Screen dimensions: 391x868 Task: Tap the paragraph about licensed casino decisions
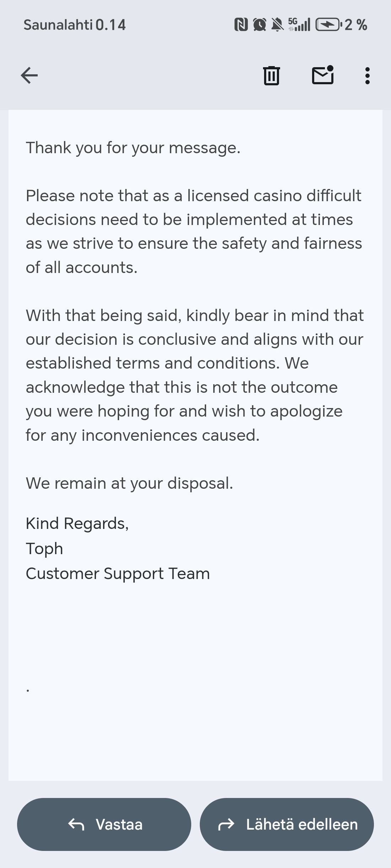tap(194, 231)
